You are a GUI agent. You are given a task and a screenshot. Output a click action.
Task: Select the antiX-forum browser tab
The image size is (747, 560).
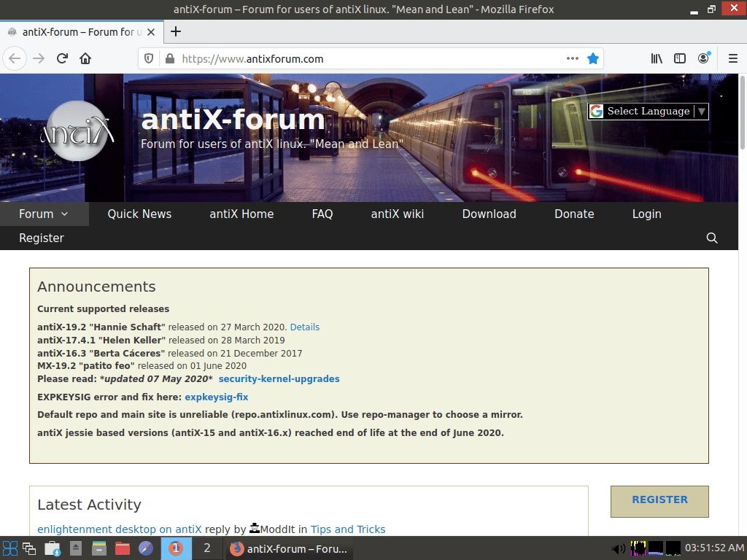pos(82,32)
